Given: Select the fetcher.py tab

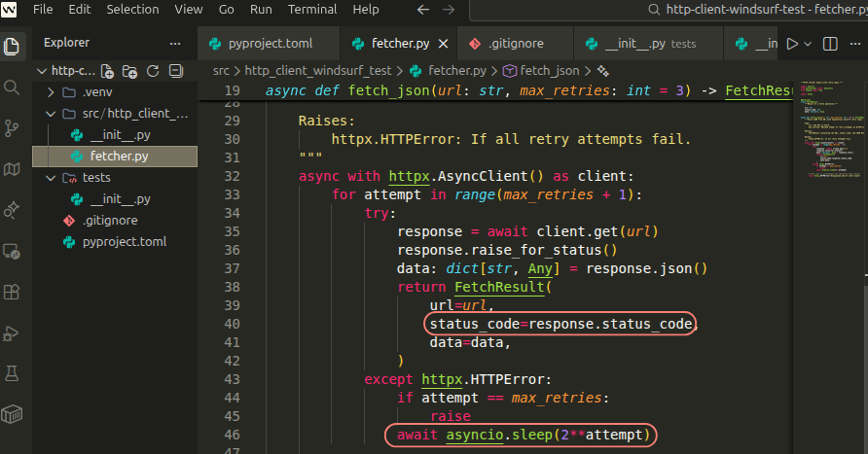Looking at the screenshot, I should pos(399,44).
